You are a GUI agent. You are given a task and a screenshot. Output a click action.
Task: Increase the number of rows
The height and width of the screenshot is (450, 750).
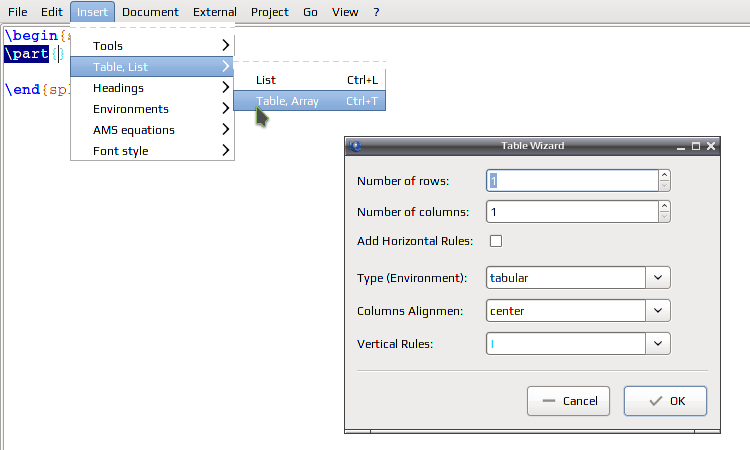click(664, 176)
